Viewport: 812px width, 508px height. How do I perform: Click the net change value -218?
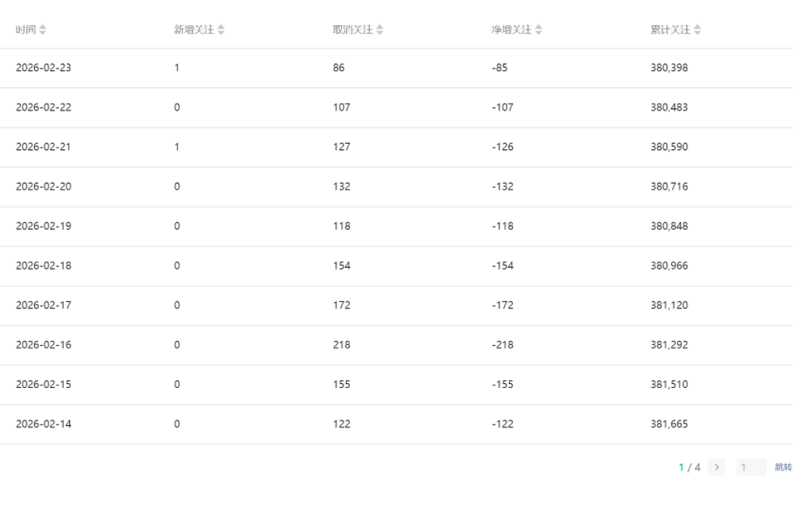click(x=503, y=345)
